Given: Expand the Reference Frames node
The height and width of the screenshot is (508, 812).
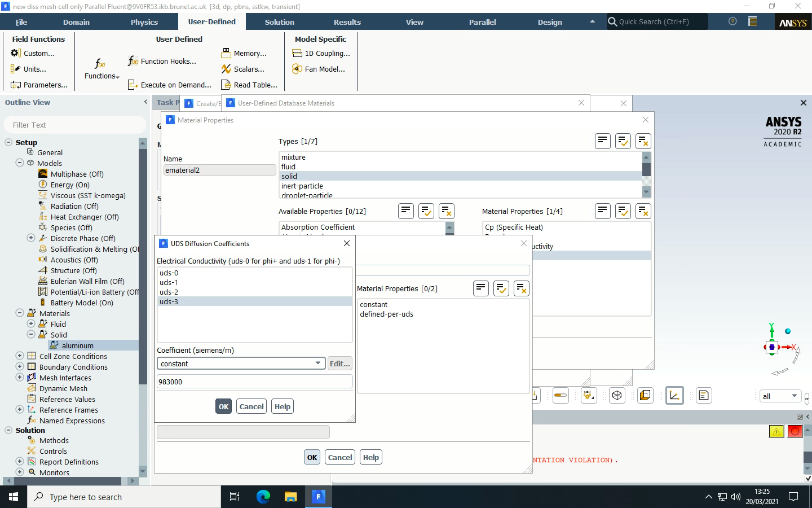Looking at the screenshot, I should point(20,409).
